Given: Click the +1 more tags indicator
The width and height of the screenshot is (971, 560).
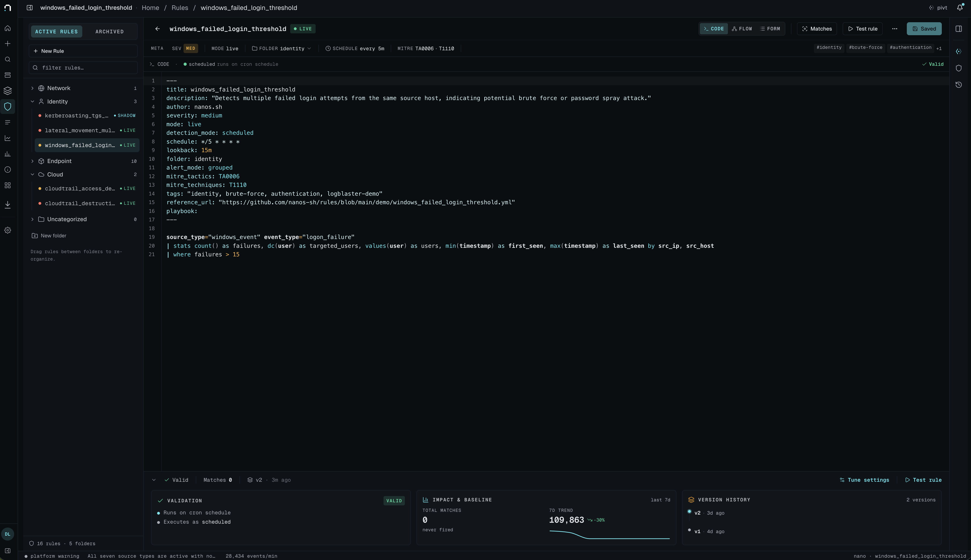Looking at the screenshot, I should tap(939, 48).
